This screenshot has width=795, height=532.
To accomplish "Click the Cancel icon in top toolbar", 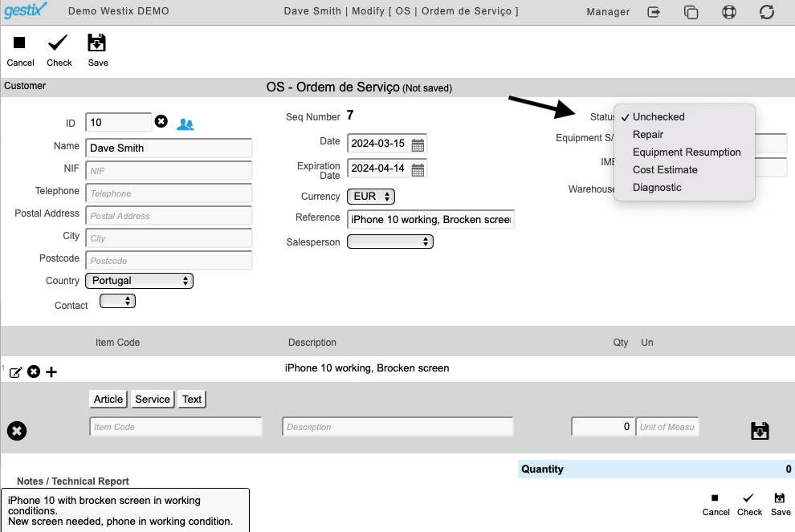I will coord(19,43).
